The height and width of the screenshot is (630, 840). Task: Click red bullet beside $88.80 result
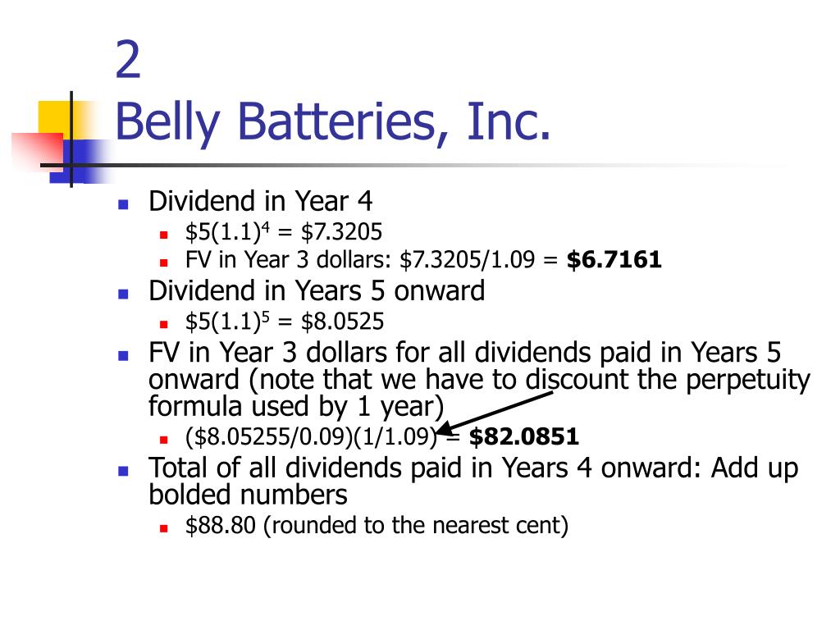pos(164,528)
